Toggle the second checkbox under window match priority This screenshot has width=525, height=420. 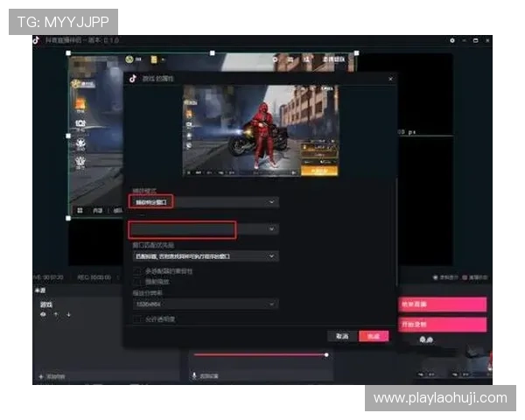click(136, 282)
